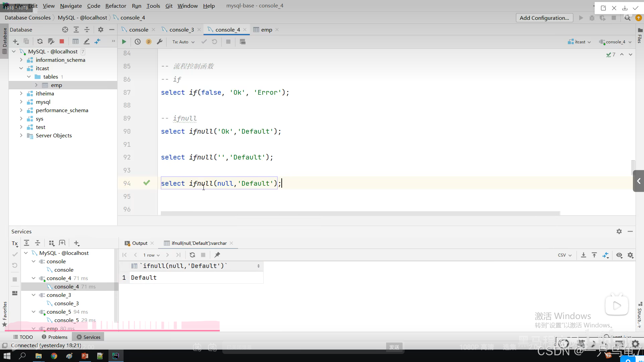Switch to the console_3 editor tab
Screen dimensions: 644x362
[182, 30]
